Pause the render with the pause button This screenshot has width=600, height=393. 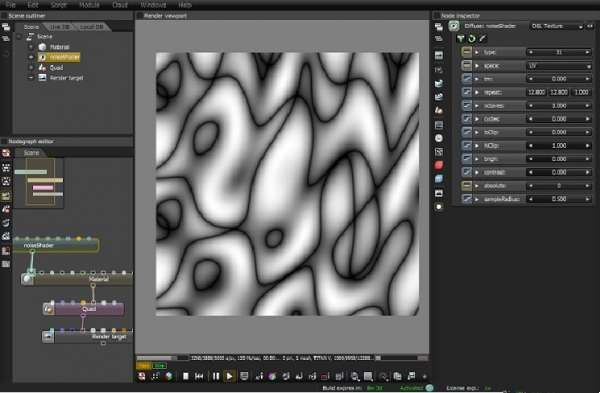[x=216, y=376]
